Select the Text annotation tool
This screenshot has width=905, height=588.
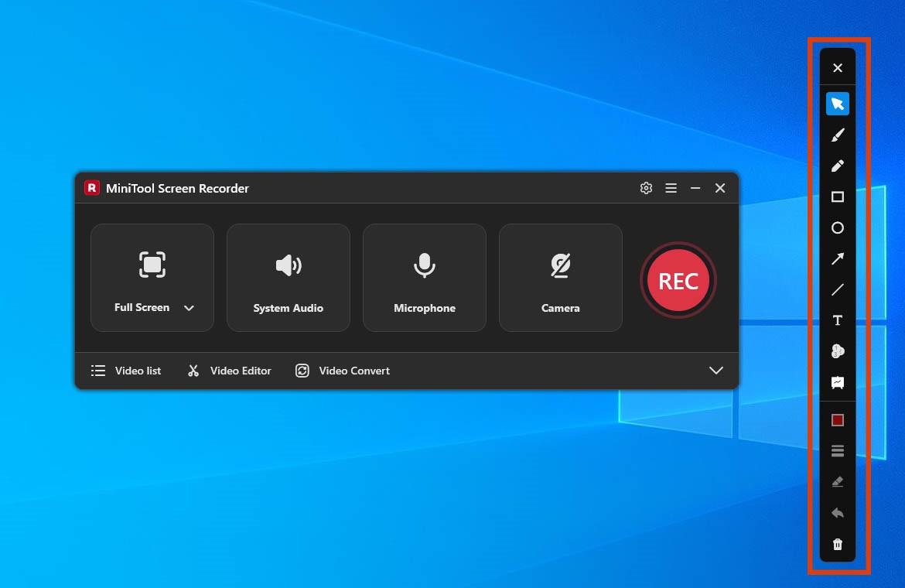click(837, 320)
